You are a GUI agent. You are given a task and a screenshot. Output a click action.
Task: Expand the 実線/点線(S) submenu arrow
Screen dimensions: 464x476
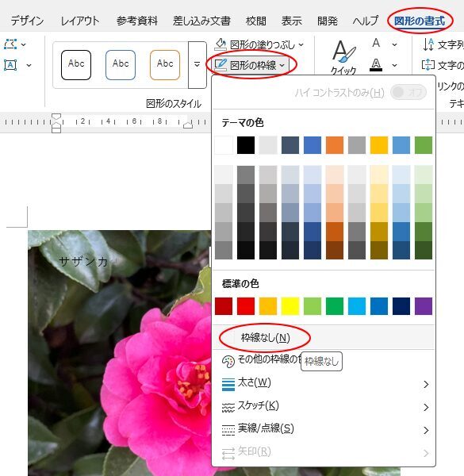(x=426, y=430)
